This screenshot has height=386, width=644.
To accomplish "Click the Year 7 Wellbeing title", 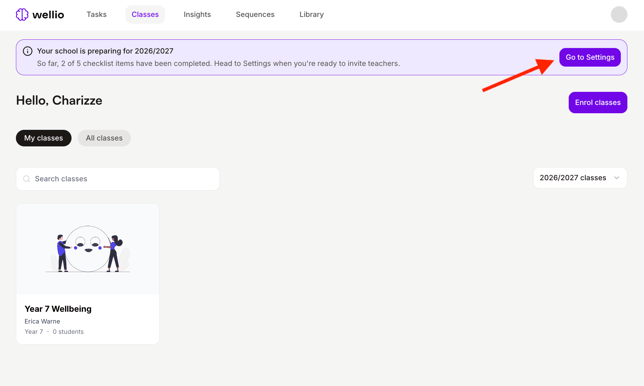I will (x=58, y=309).
